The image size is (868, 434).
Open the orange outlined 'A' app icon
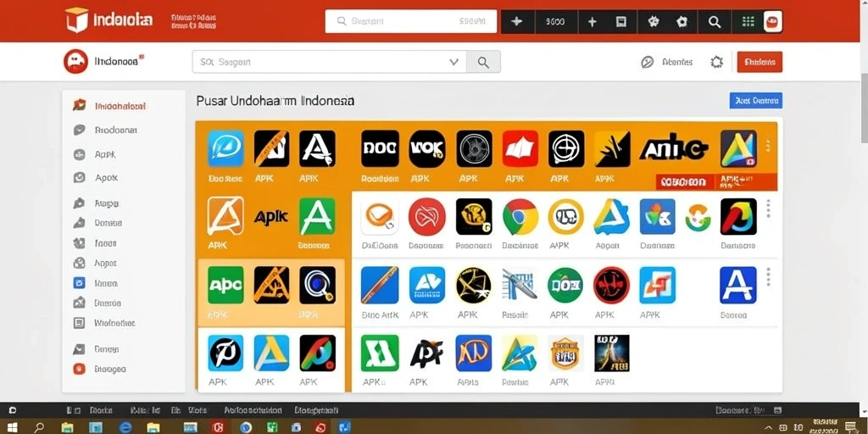click(225, 215)
